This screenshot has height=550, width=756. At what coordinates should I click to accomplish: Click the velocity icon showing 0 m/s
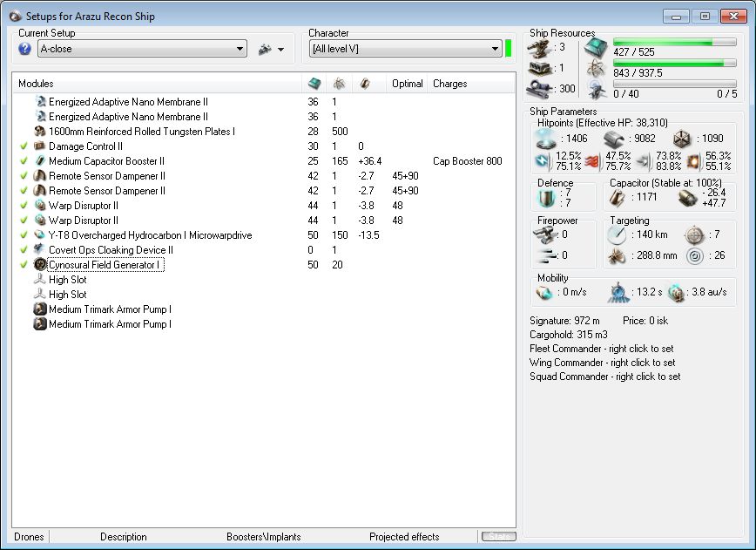coord(544,293)
